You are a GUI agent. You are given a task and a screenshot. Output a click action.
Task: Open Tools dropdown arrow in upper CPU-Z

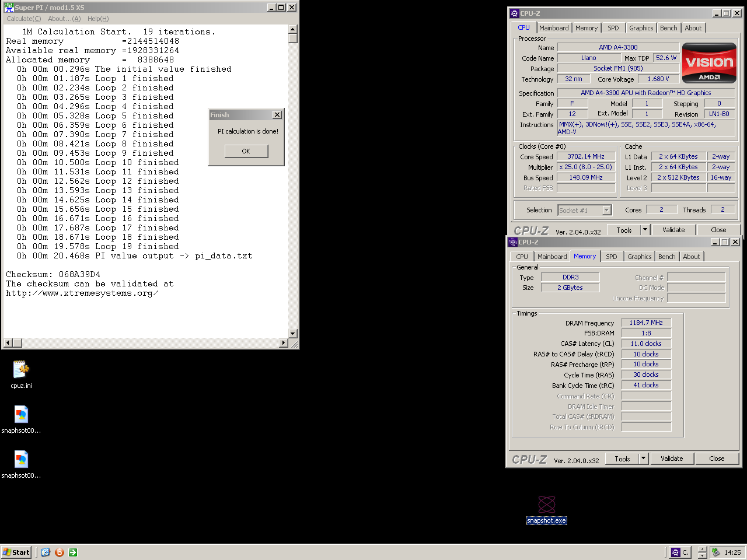click(x=645, y=230)
